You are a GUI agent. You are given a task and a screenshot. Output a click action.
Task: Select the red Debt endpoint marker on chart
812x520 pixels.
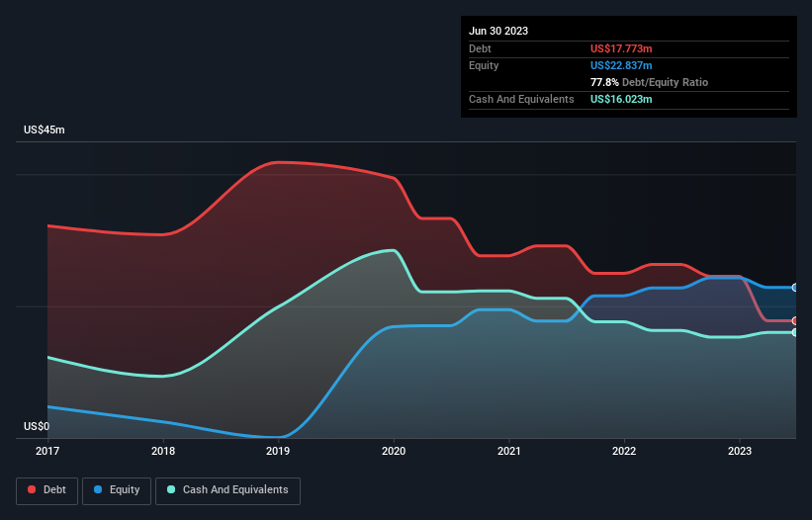pyautogui.click(x=795, y=320)
